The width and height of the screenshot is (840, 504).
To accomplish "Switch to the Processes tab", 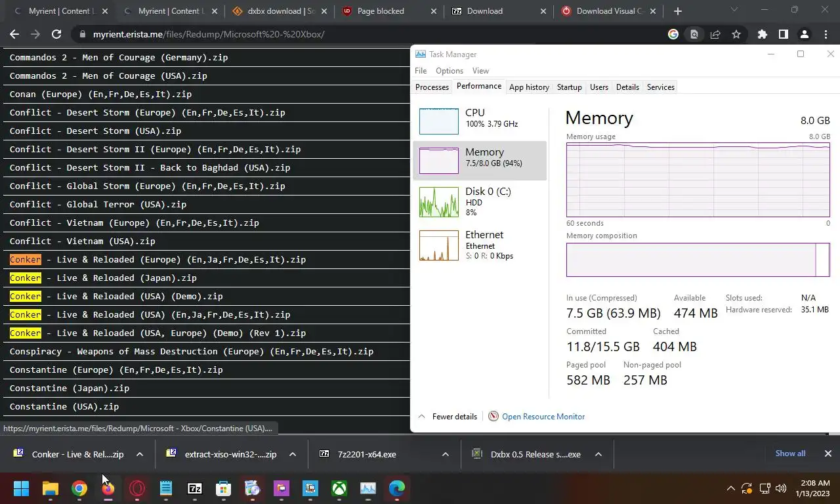I will point(432,87).
